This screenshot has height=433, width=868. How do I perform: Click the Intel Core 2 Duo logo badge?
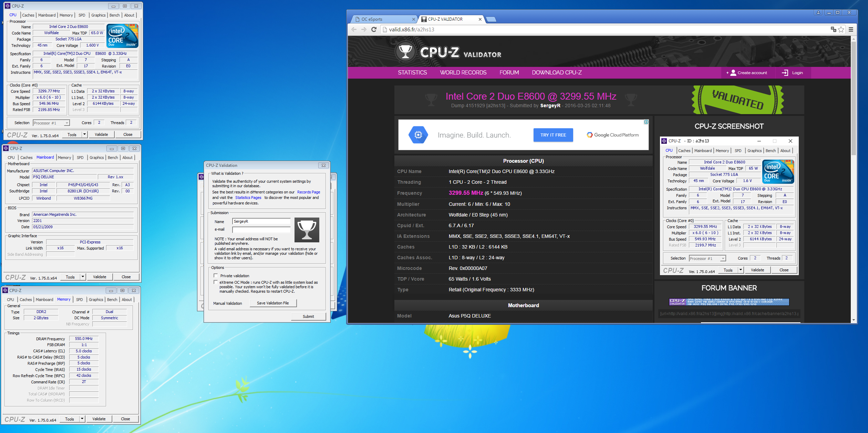tap(122, 36)
